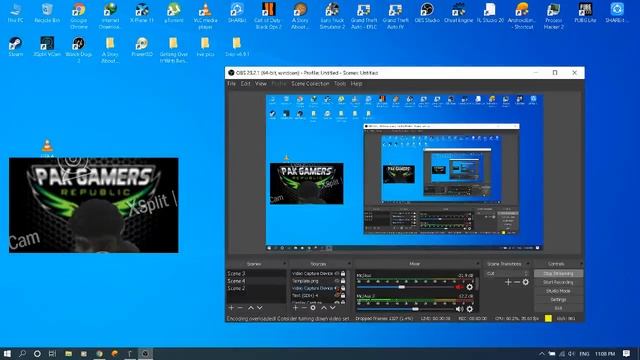Open the Cheat Engine desktop shortcut
Screen dimensions: 640x360
coord(458,13)
